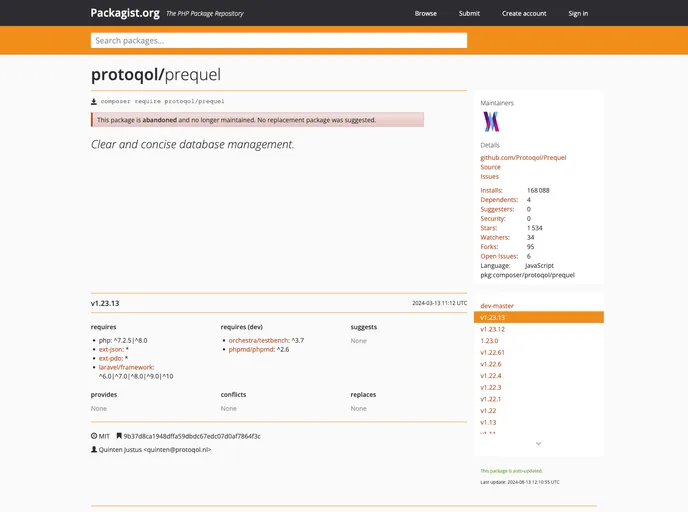The image size is (688, 512).
Task: Select version v1.23.12
Action: pos(492,329)
